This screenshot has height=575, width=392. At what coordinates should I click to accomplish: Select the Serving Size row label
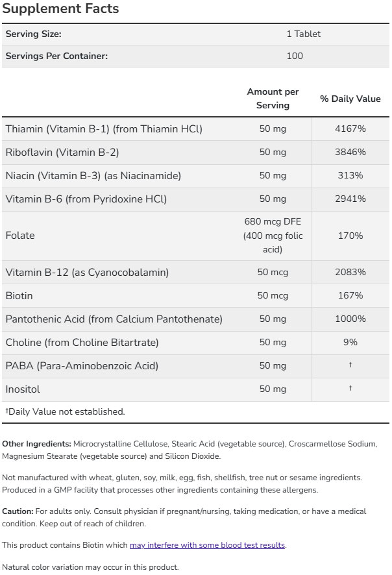(33, 34)
